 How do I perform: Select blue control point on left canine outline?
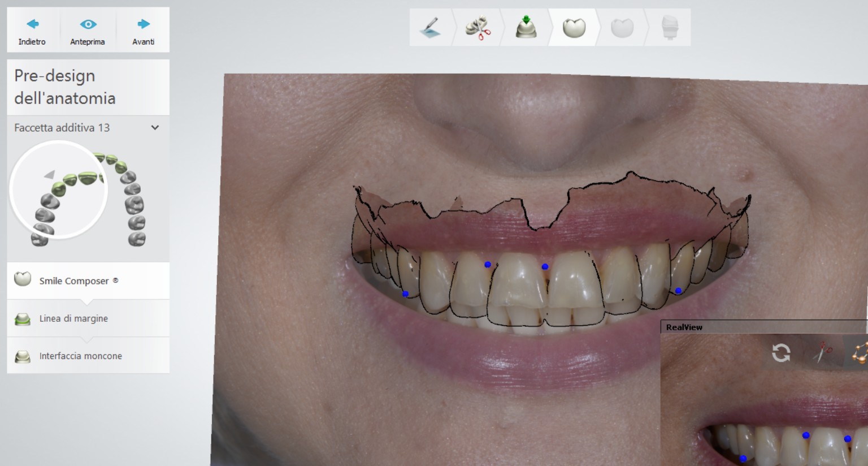point(405,294)
